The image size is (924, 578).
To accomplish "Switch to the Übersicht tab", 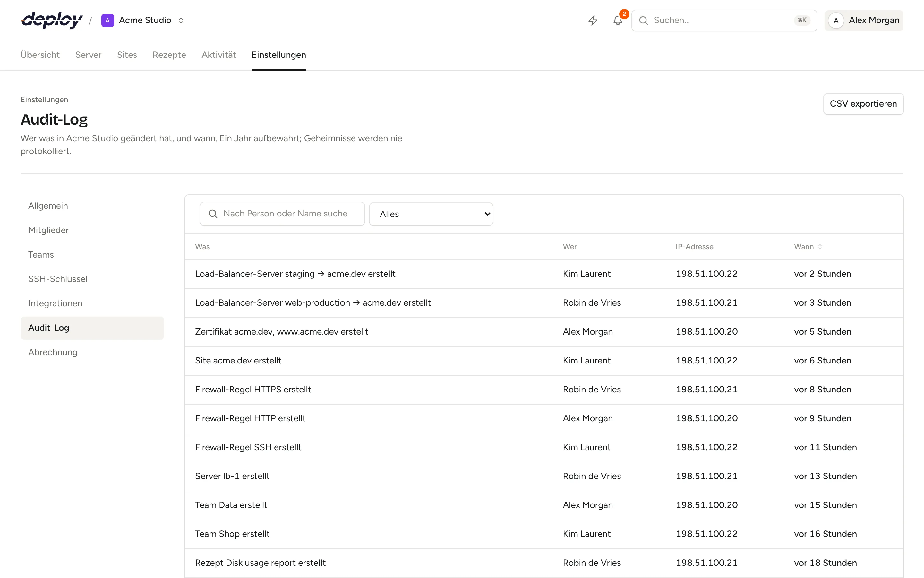I will 40,55.
